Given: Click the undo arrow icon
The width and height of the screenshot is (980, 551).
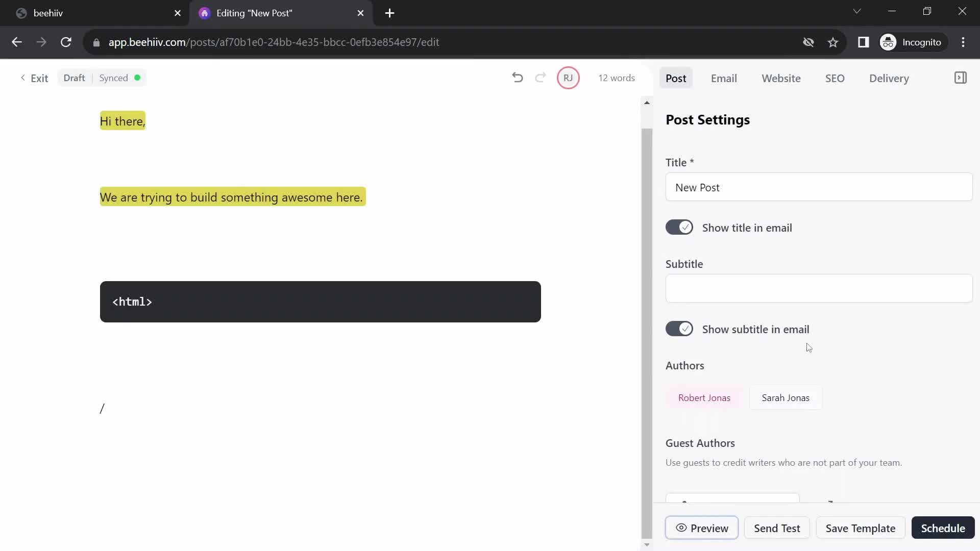Looking at the screenshot, I should click(x=518, y=78).
